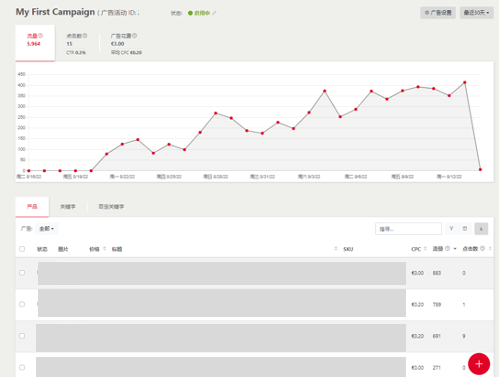Click the sort arrows next to CPC column
Viewport: 499px width, 377px height.
coord(425,249)
